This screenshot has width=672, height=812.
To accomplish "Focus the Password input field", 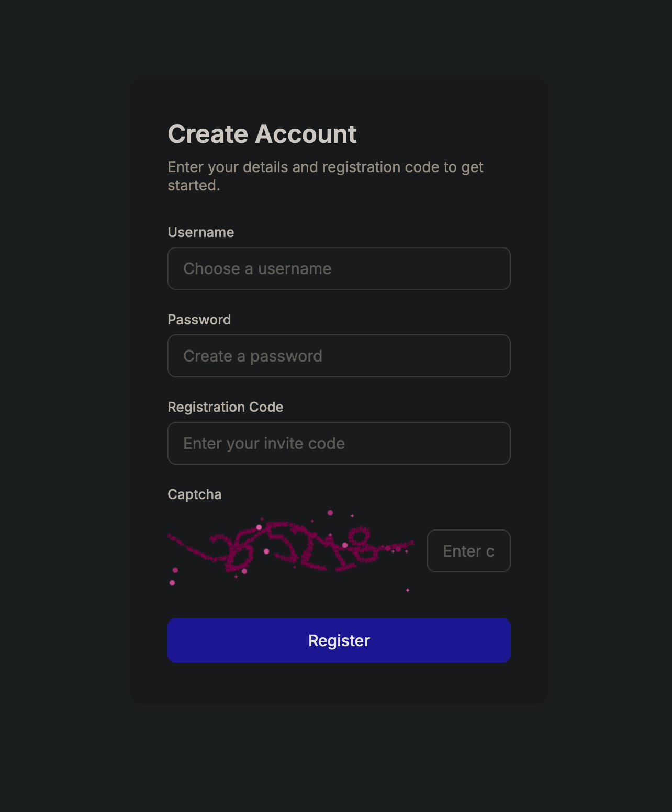I will 339,356.
